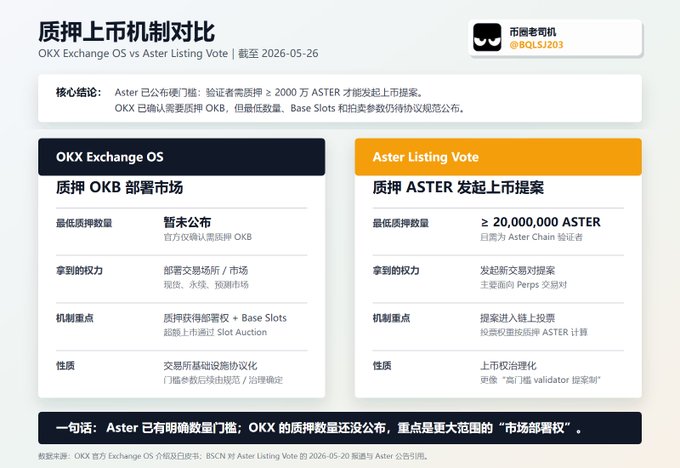Click the note 主要面向 Perps 交易对
The image size is (680, 468).
pos(523,285)
